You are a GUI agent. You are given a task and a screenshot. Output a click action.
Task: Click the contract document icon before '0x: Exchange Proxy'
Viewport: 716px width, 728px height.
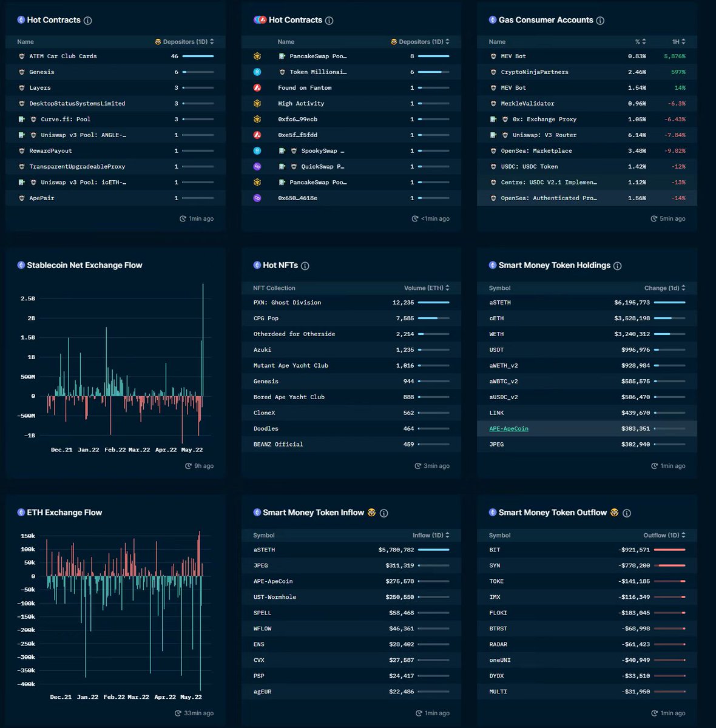coord(493,119)
